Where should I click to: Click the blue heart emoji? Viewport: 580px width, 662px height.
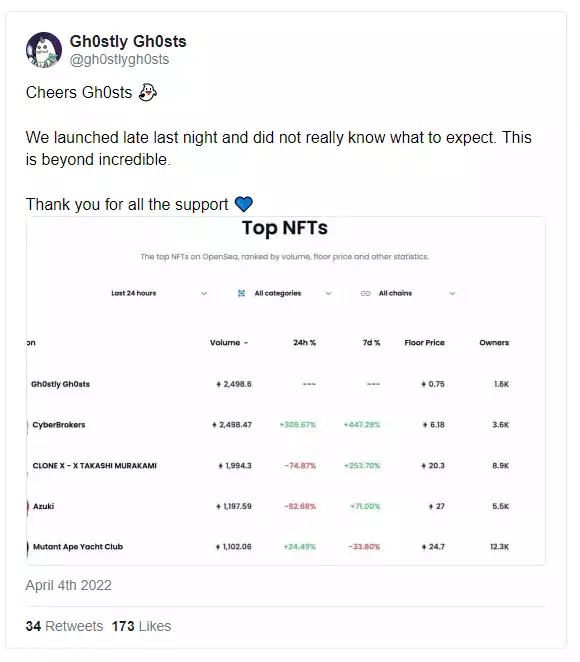pyautogui.click(x=244, y=205)
